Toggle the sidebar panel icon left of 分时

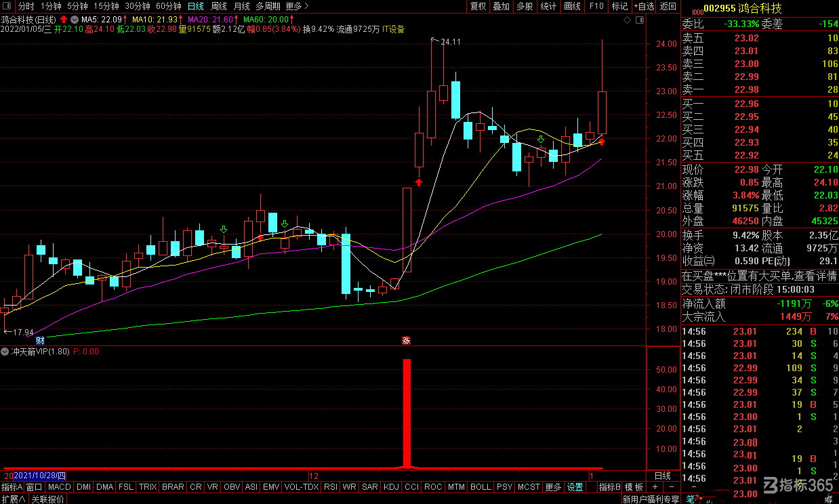tap(7, 6)
